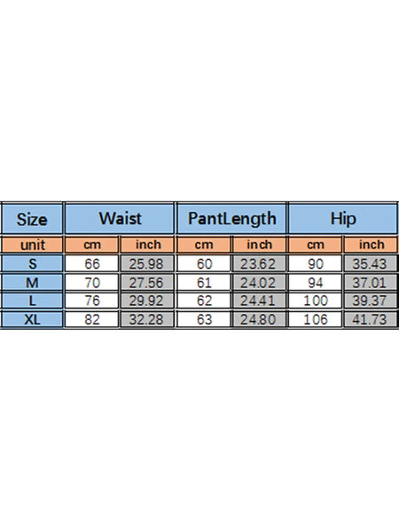Image resolution: width=399 pixels, height=532 pixels.
Task: Click hip value 100 cell
Action: [x=315, y=301]
